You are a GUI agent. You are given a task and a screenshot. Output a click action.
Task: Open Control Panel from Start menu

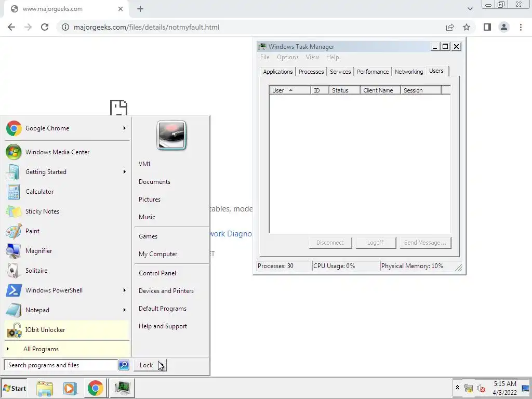[157, 273]
